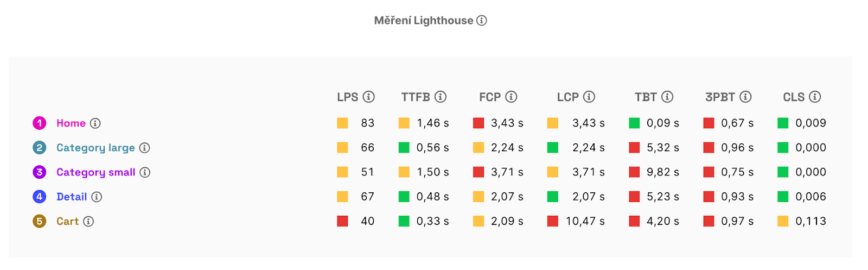Viewport: 868px width, 270px height.
Task: Select the Category small link
Action: coord(95,172)
